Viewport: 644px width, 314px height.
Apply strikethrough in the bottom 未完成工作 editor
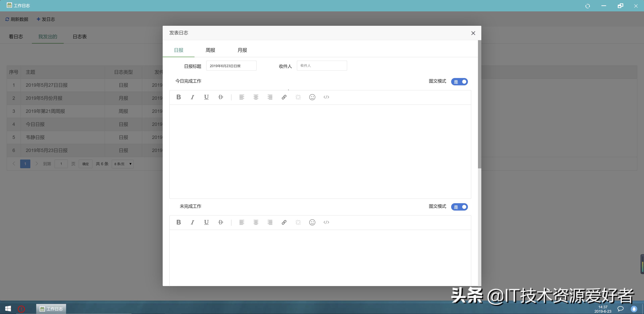[x=221, y=222]
